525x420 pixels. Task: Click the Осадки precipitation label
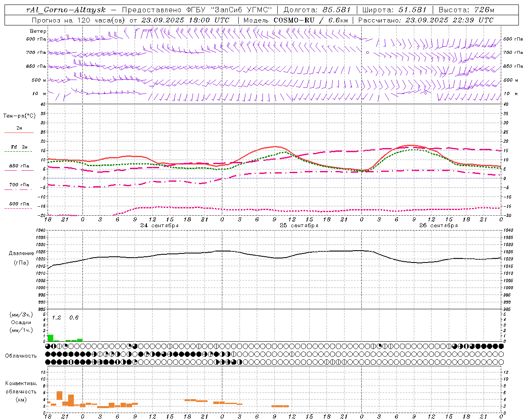point(21,322)
